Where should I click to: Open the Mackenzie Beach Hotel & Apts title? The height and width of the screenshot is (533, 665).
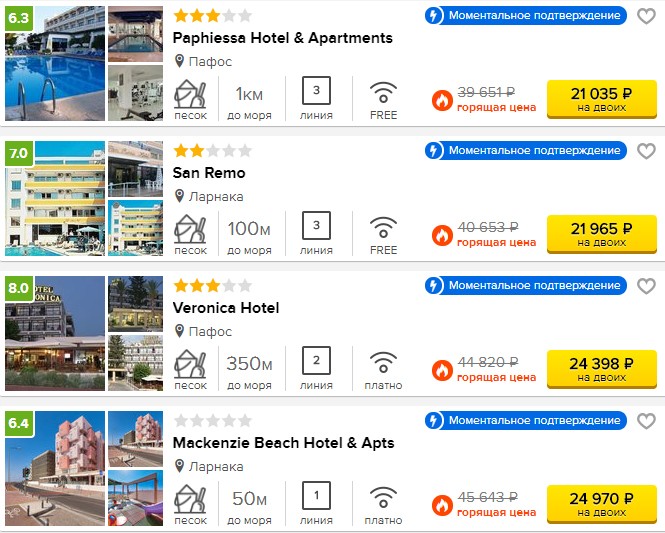(283, 443)
